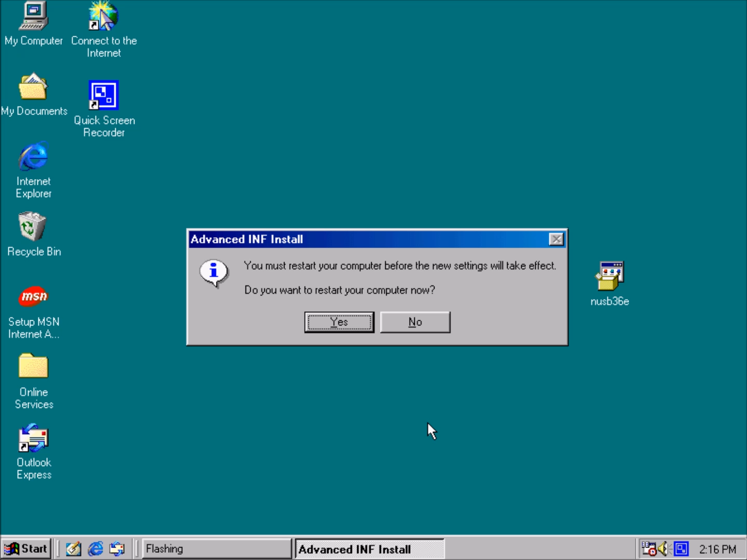Click Yes to restart the computer

point(339,322)
